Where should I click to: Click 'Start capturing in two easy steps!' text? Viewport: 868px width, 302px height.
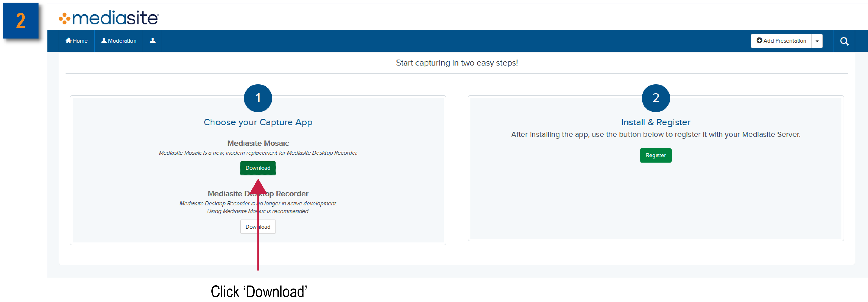(x=456, y=63)
